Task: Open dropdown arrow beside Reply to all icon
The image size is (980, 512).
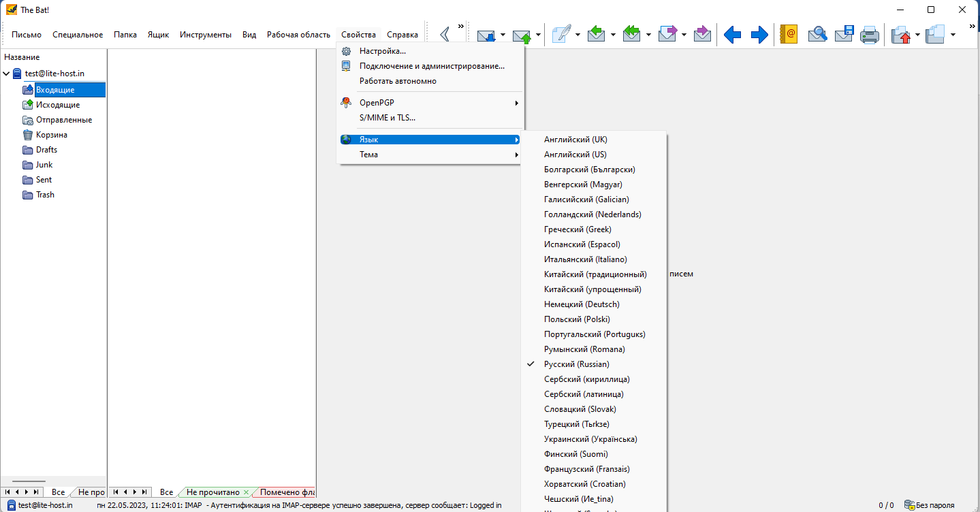Action: click(x=649, y=35)
